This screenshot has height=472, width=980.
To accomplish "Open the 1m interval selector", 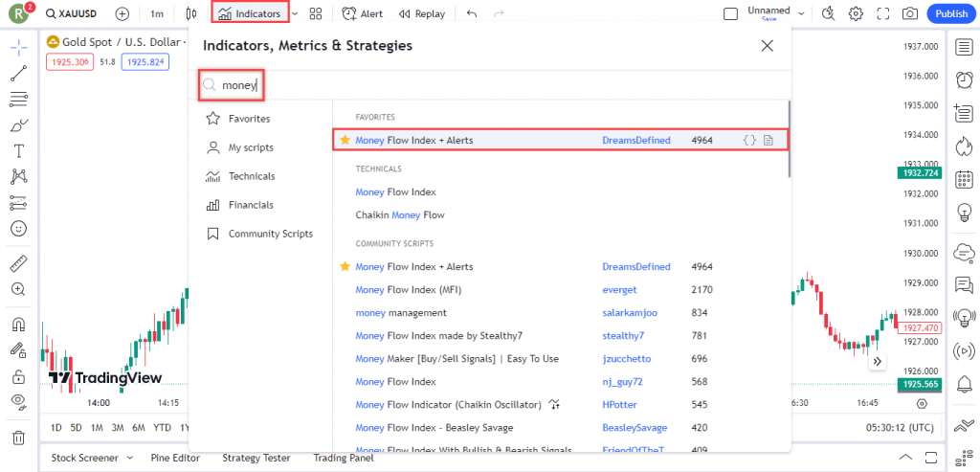I will (x=157, y=13).
